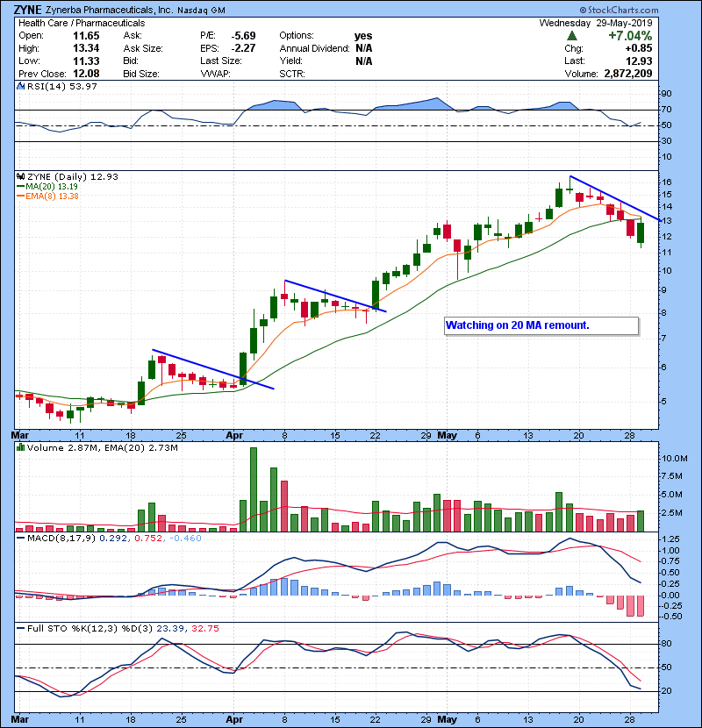
Task: Click the ZYNE ticker symbol in the header
Action: (x=27, y=10)
